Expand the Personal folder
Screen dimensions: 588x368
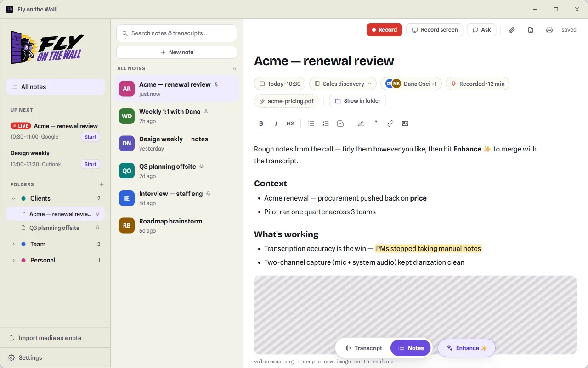click(13, 260)
